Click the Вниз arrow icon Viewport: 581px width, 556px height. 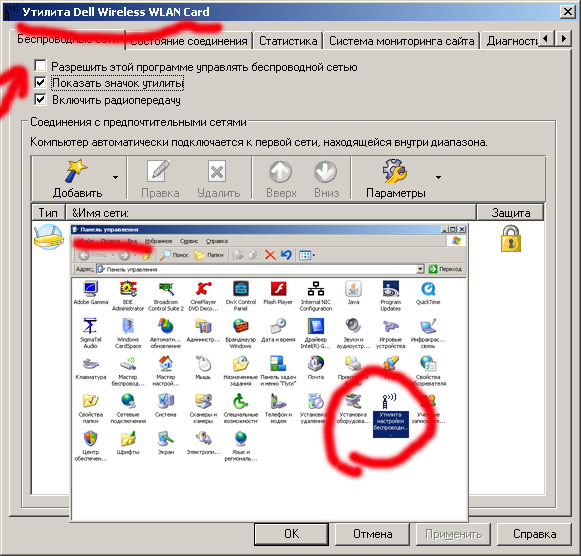(x=325, y=172)
